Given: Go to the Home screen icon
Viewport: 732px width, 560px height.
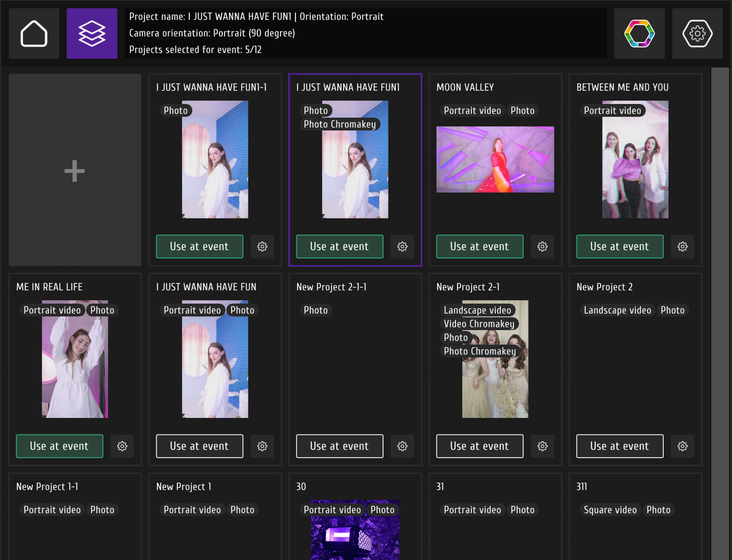Looking at the screenshot, I should pyautogui.click(x=34, y=34).
